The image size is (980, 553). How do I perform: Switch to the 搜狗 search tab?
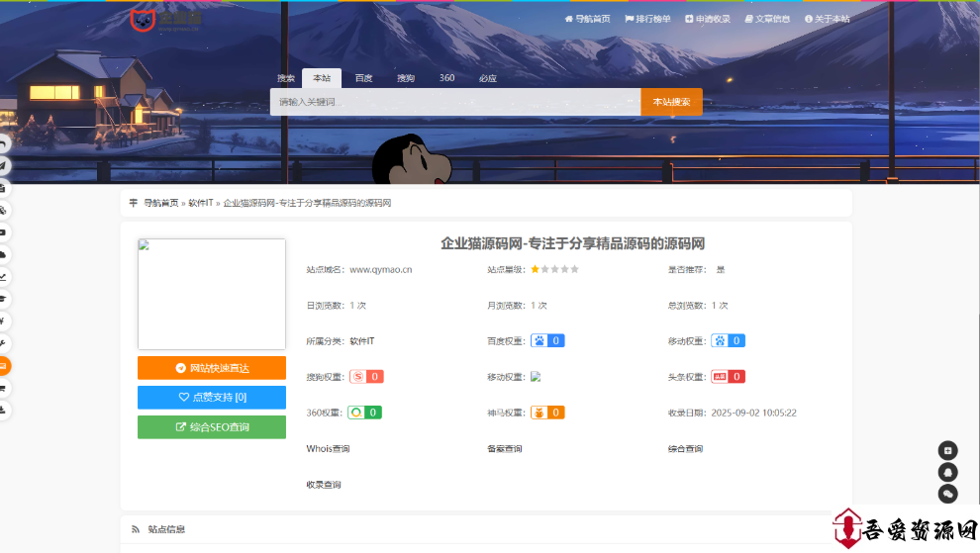click(406, 78)
